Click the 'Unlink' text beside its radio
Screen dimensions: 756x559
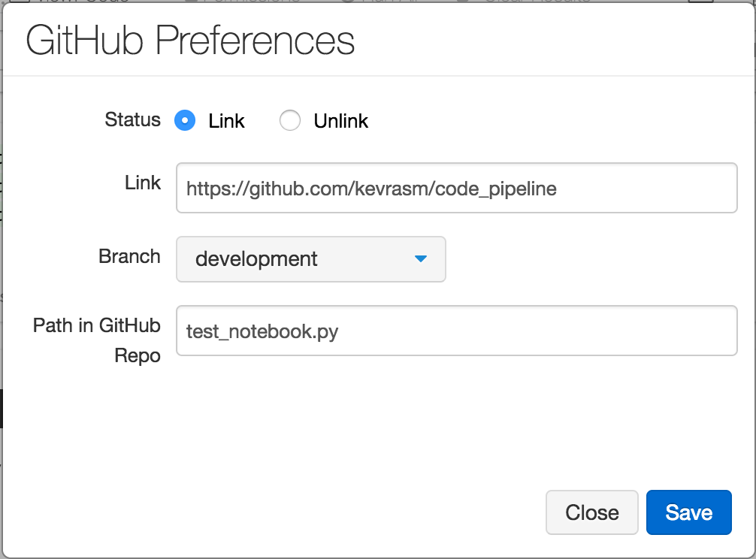pos(340,121)
